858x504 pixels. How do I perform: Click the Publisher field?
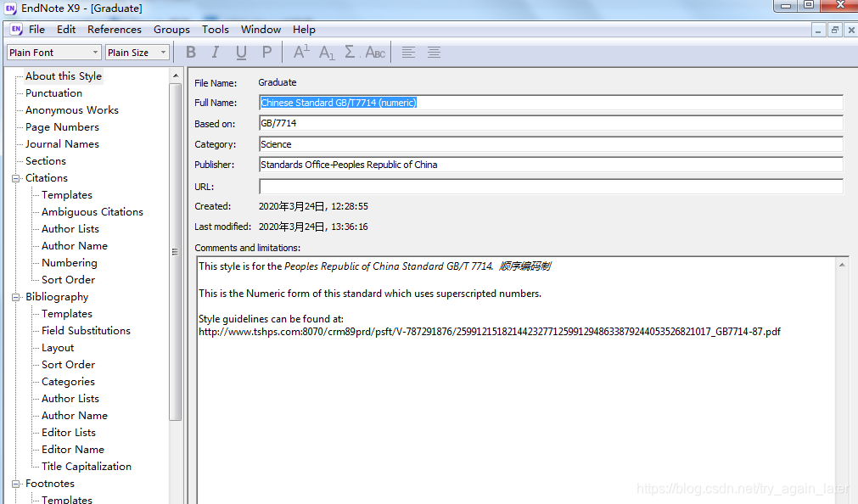pos(551,165)
